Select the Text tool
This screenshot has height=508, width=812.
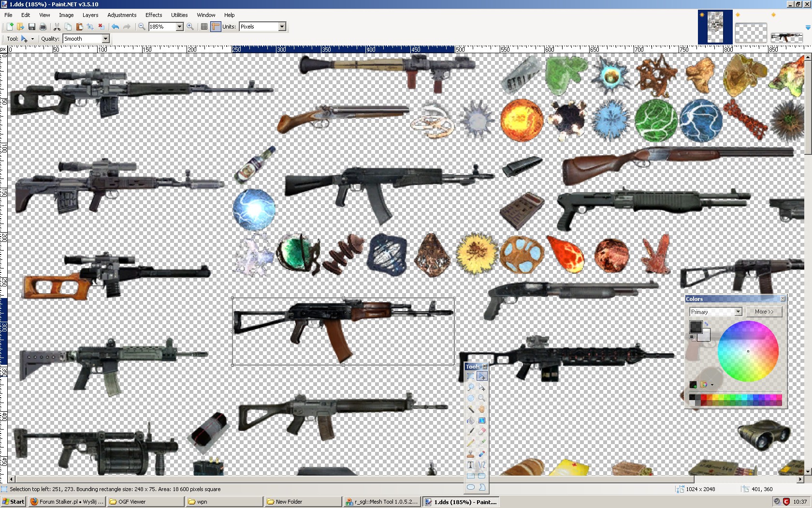pyautogui.click(x=471, y=465)
